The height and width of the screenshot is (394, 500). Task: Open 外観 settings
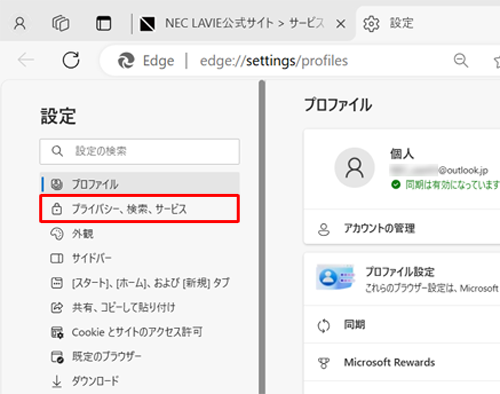click(x=139, y=234)
